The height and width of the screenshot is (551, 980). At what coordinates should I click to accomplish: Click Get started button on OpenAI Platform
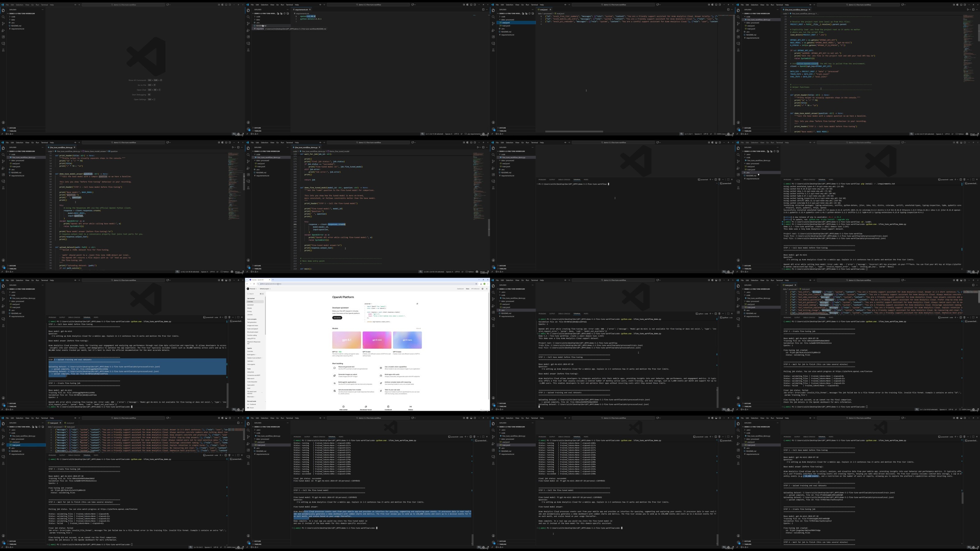[337, 318]
